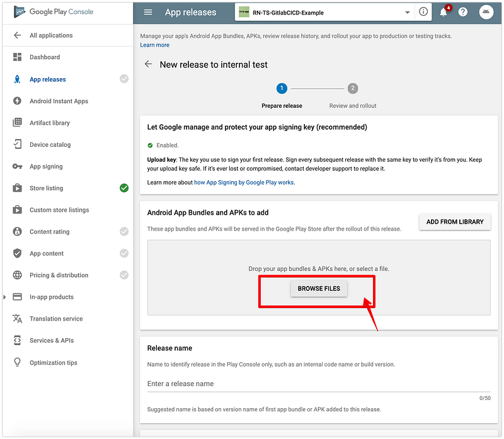This screenshot has height=439, width=504.
Task: Click the Android Instant Apps lightning icon
Action: (x=18, y=101)
